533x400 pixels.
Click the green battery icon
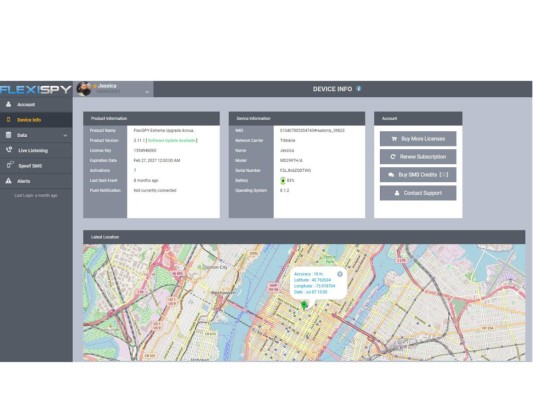point(283,181)
